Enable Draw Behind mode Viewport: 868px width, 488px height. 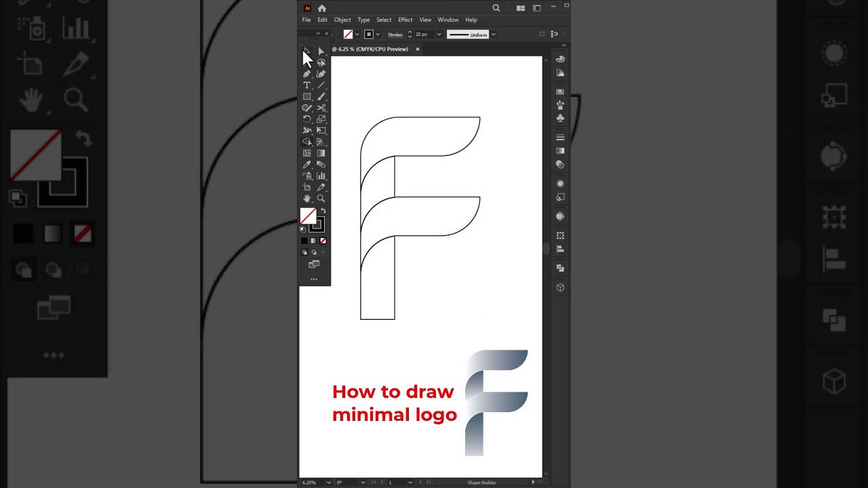(313, 252)
